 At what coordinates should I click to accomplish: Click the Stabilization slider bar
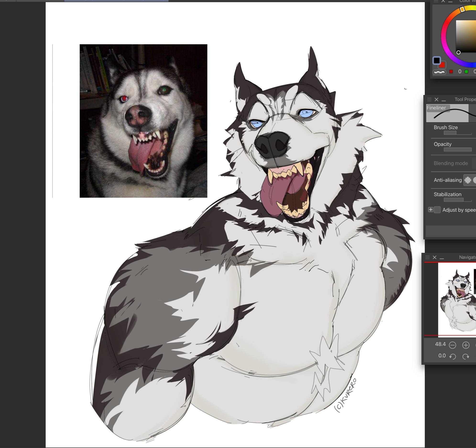click(x=457, y=199)
